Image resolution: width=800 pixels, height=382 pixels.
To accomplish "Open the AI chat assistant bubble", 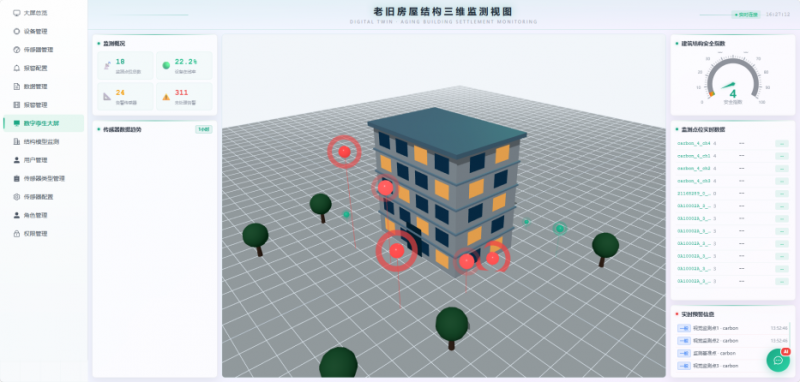I will coord(778,360).
